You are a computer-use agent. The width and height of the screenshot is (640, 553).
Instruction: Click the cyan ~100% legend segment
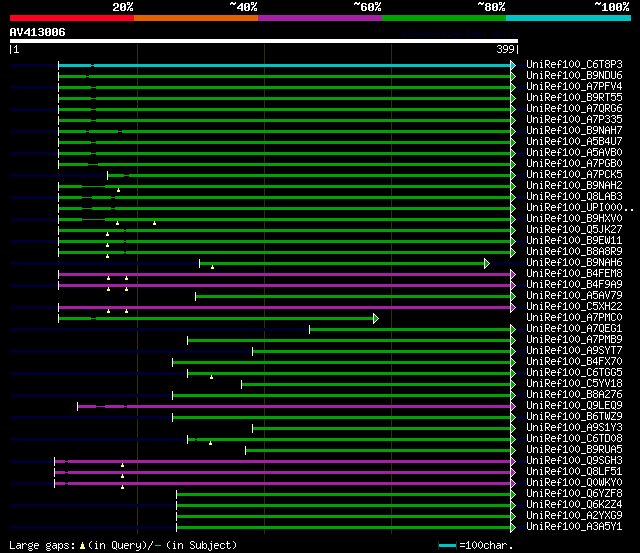click(568, 18)
